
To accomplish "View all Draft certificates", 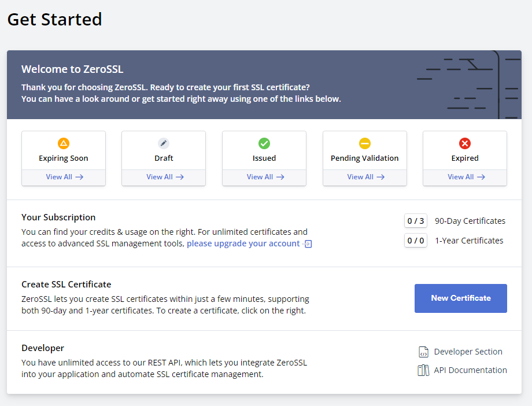I will tap(165, 177).
